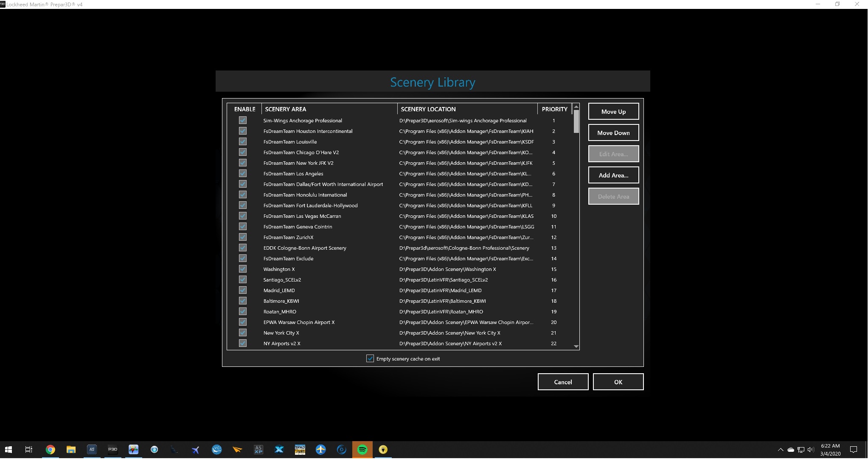Select the Baltimore_KBWI scenery row
The height and width of the screenshot is (459, 868).
[x=400, y=301]
